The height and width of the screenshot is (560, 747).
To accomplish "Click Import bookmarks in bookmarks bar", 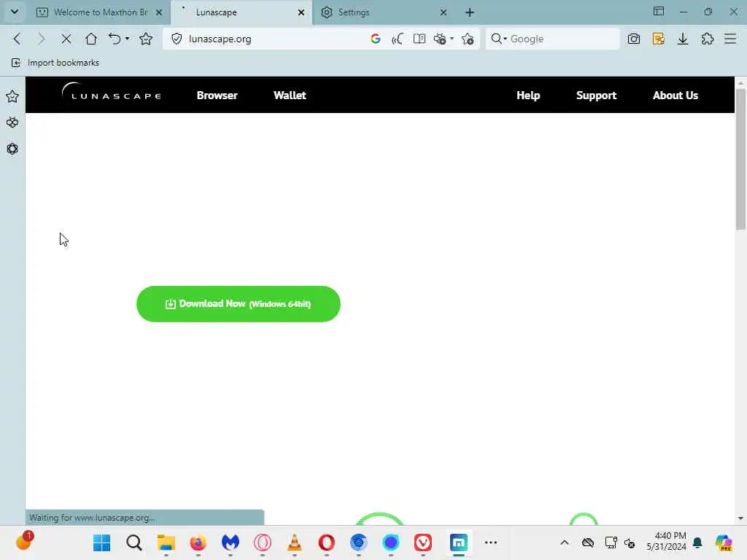I will (55, 63).
